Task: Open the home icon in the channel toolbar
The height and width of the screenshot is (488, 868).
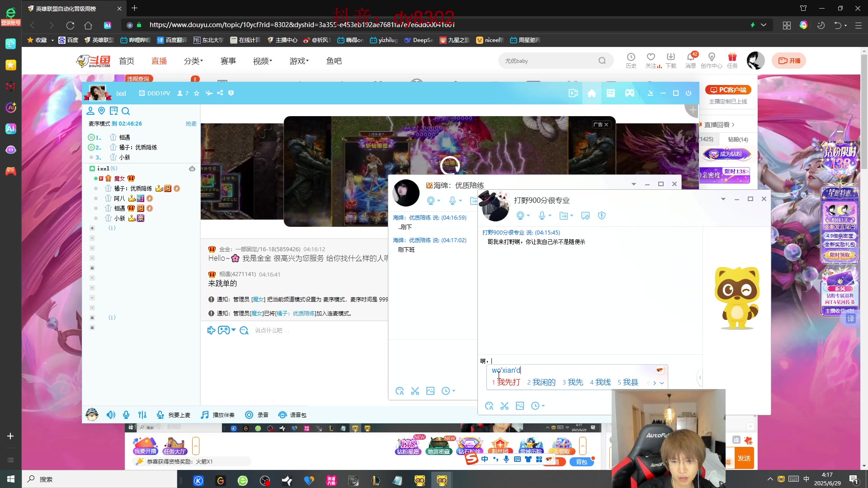Action: [x=592, y=93]
